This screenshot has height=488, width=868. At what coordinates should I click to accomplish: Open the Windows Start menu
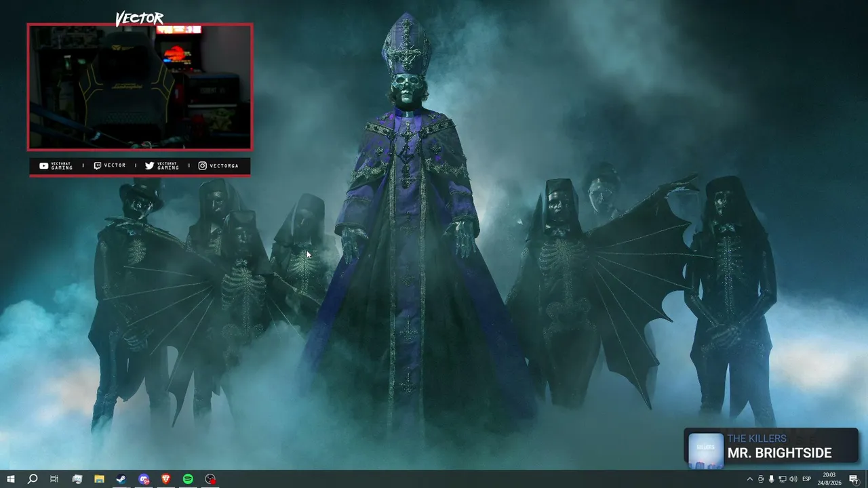11,479
